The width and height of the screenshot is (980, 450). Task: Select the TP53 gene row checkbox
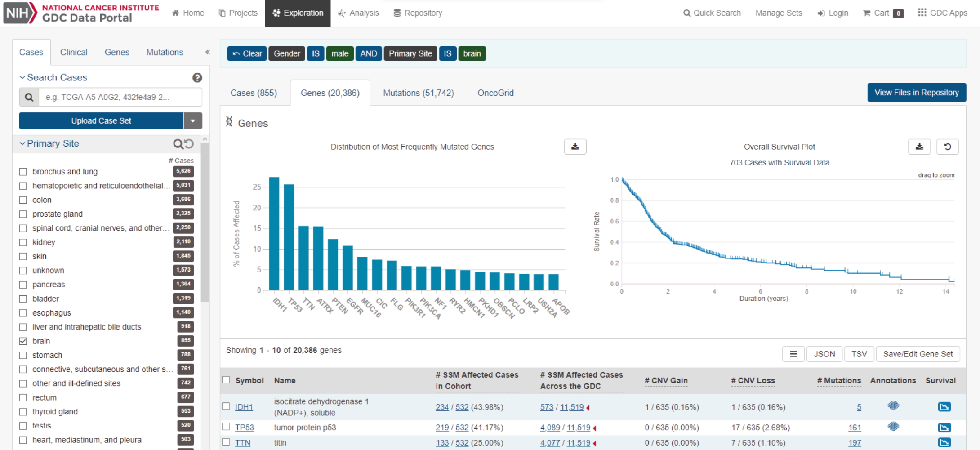click(x=226, y=427)
